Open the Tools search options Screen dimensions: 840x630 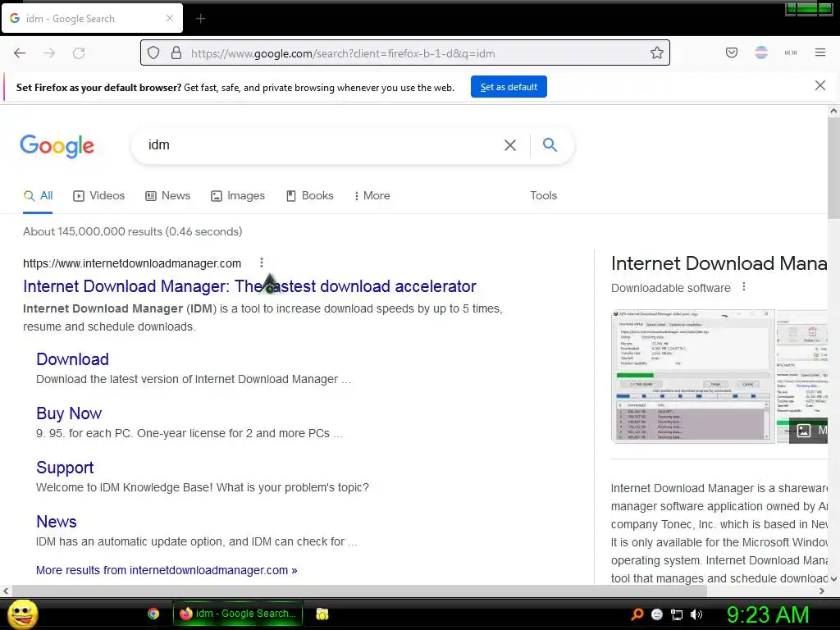click(x=543, y=195)
